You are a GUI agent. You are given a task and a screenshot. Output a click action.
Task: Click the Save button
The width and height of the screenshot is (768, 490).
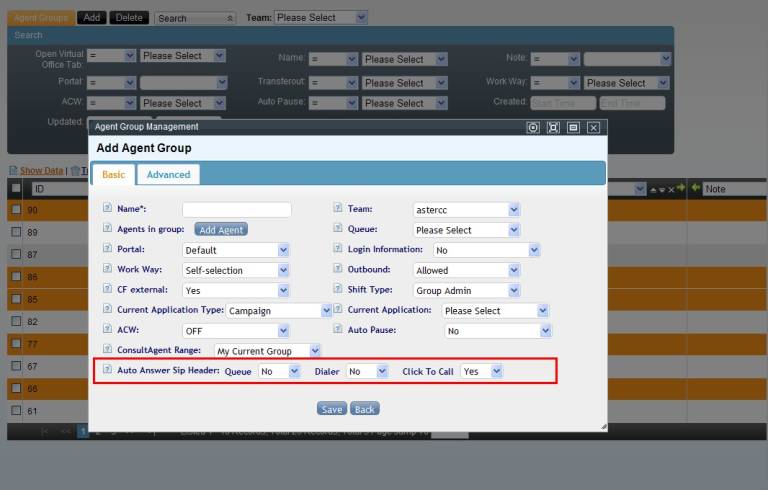click(x=332, y=409)
